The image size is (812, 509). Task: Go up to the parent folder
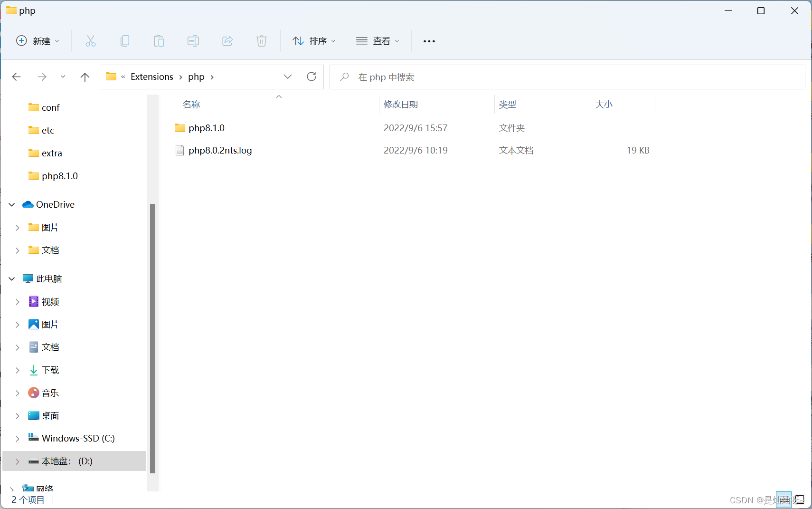85,77
